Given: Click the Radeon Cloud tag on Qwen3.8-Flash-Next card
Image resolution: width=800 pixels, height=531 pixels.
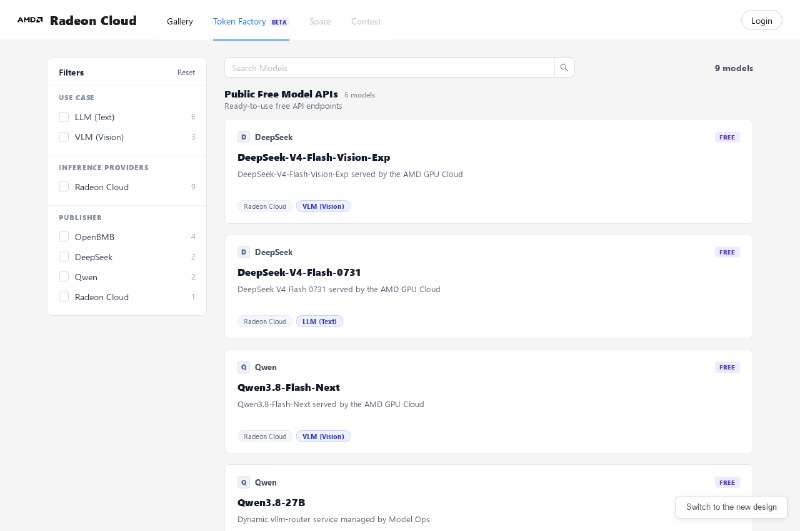Looking at the screenshot, I should click(x=265, y=437).
